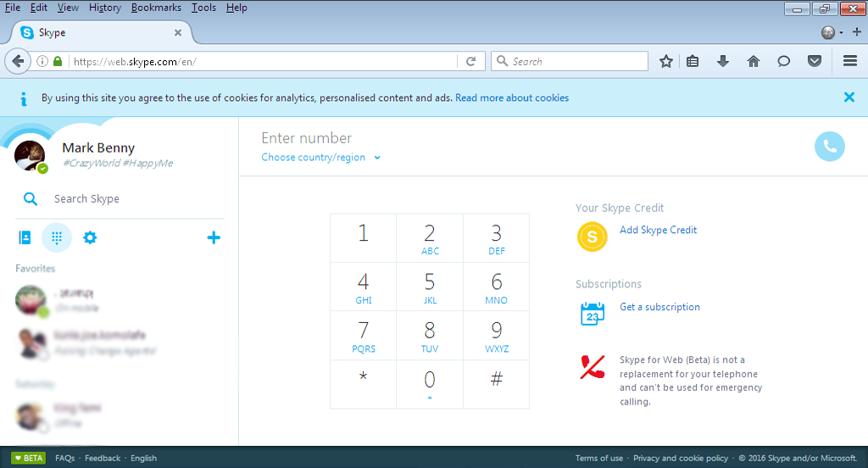Click the Search Skype magnifier icon

[31, 199]
